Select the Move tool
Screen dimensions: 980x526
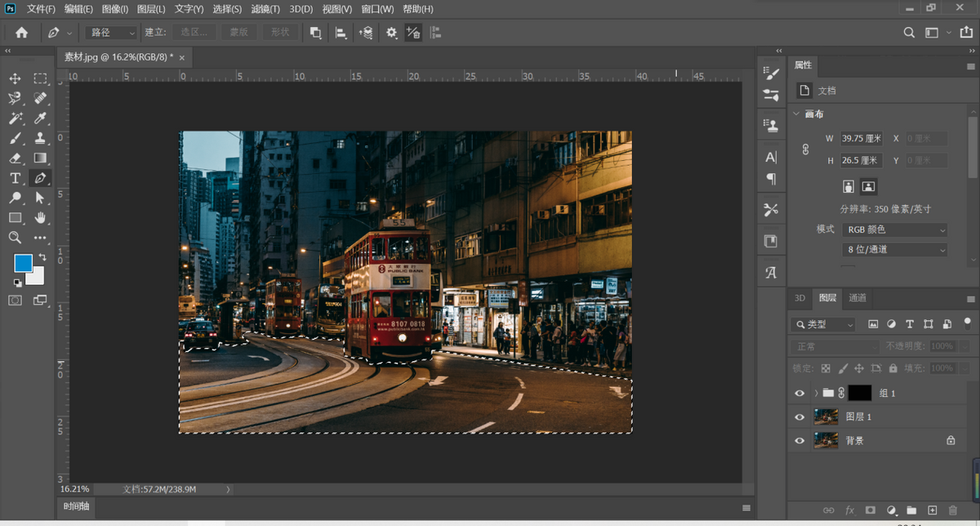(x=15, y=78)
